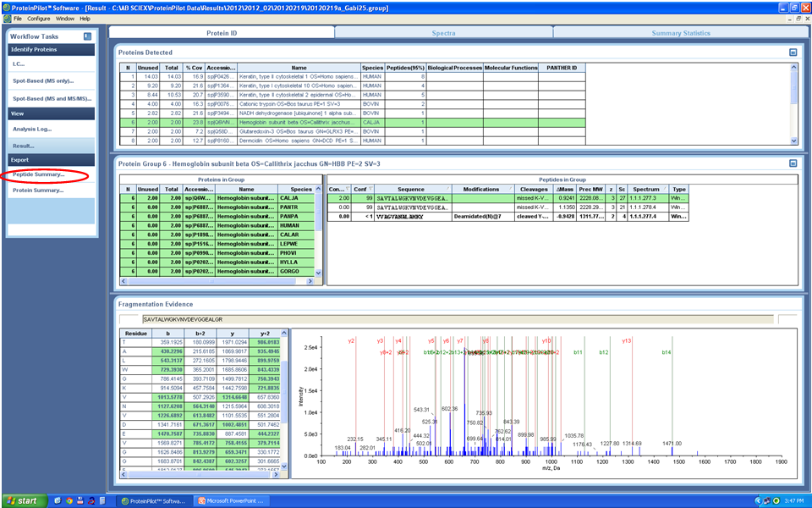
Task: Click the 602.36 peak label in spectrum
Action: tap(449, 409)
